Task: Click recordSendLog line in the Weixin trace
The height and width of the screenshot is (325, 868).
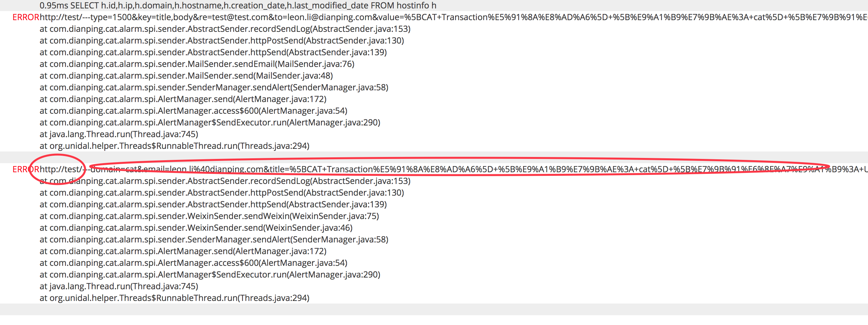Action: click(x=225, y=181)
